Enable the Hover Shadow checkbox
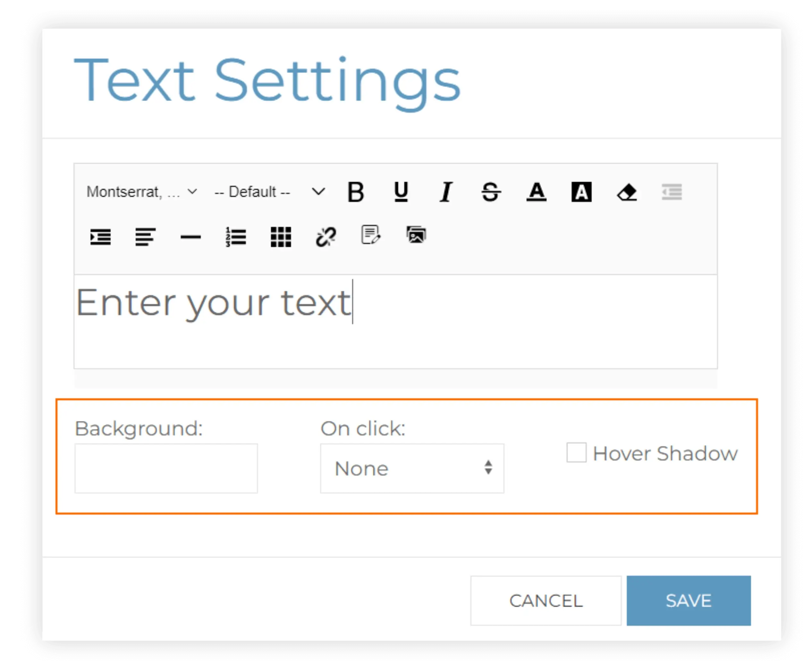812x661 pixels. click(x=576, y=452)
